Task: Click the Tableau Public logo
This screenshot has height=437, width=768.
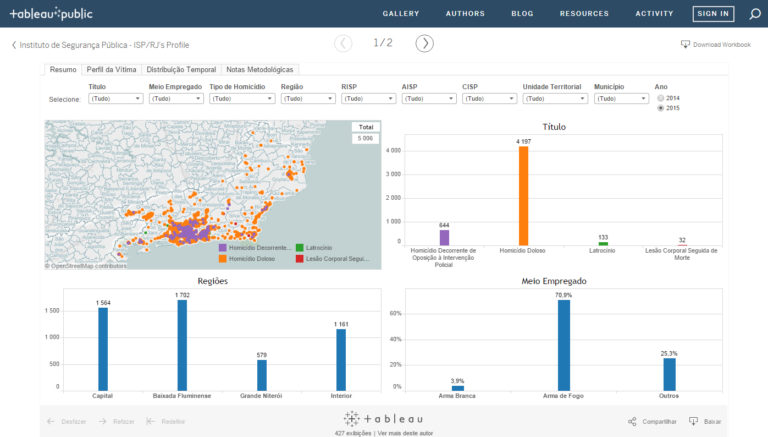Action: pos(51,14)
